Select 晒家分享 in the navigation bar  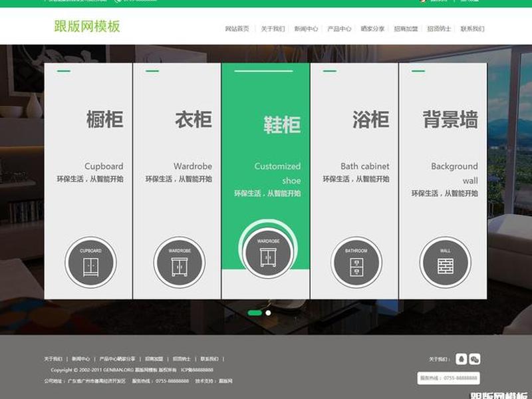[x=372, y=29]
